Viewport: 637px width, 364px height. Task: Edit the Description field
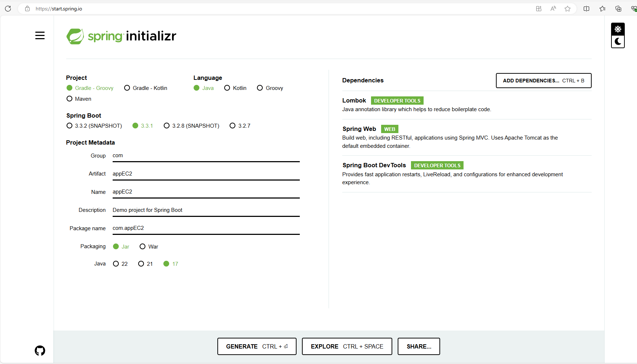(206, 210)
